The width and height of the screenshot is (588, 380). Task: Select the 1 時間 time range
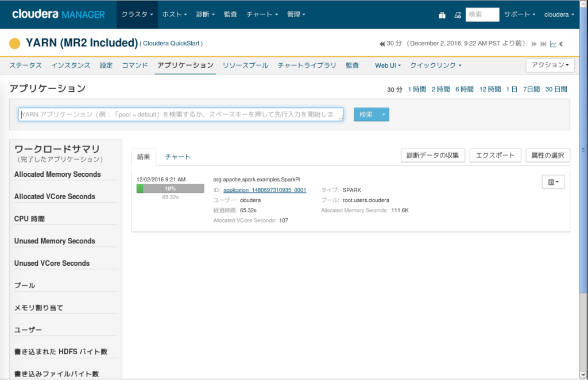point(417,89)
